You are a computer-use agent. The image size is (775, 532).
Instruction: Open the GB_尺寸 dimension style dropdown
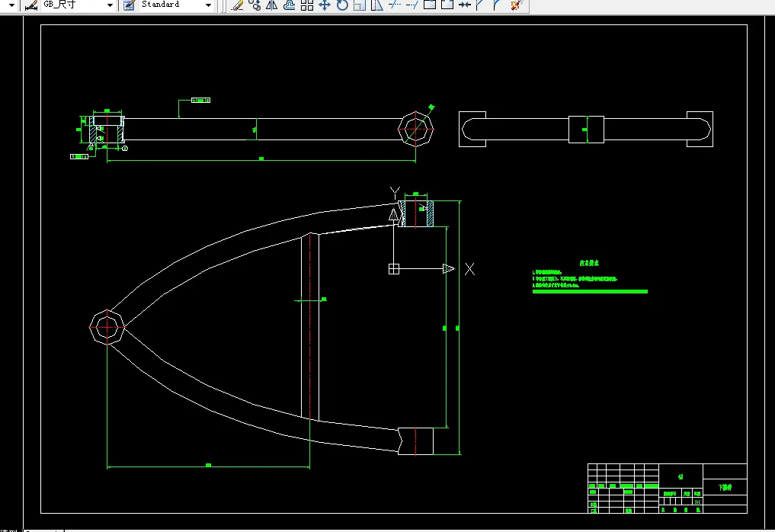(78, 5)
